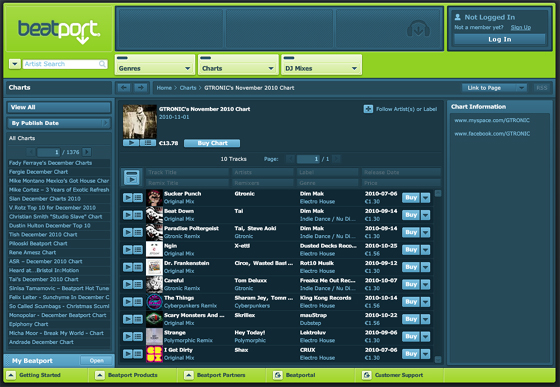The width and height of the screenshot is (560, 387).
Task: Buy the Scary Monsters And track
Action: [x=411, y=319]
